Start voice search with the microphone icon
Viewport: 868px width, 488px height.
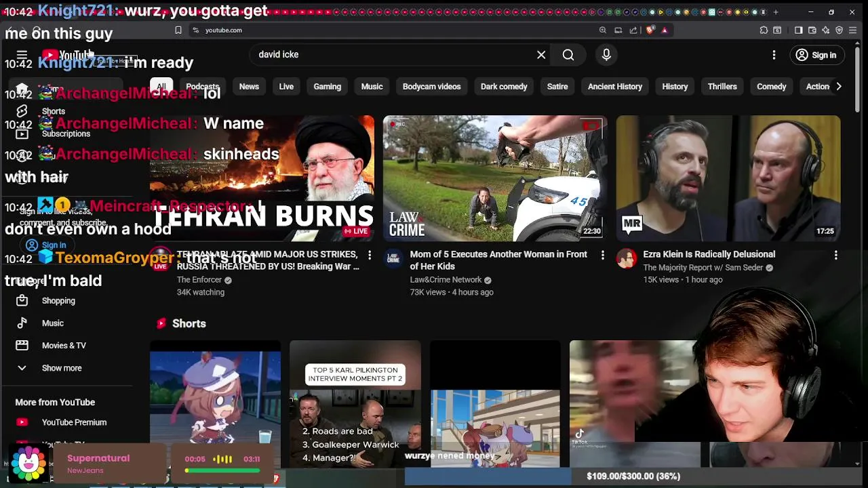pyautogui.click(x=606, y=55)
